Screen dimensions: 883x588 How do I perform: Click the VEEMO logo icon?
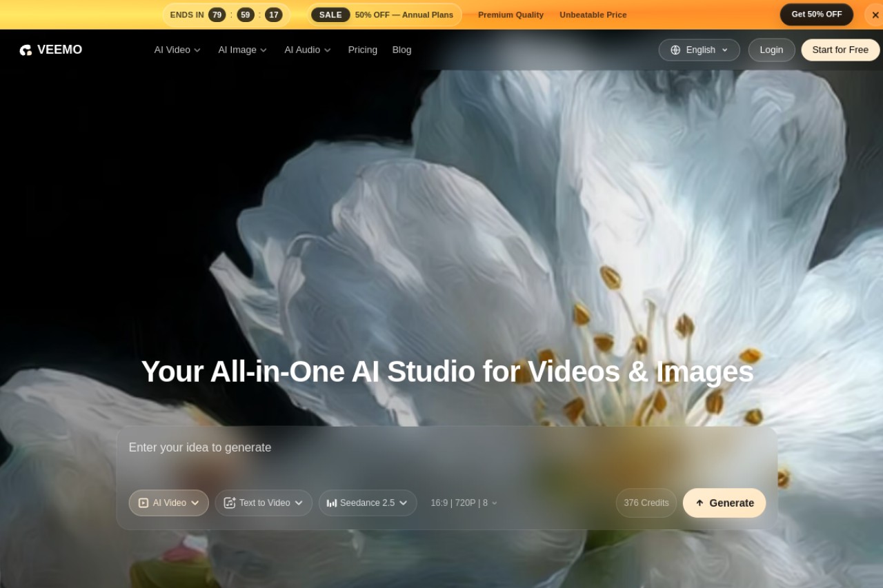tap(26, 50)
